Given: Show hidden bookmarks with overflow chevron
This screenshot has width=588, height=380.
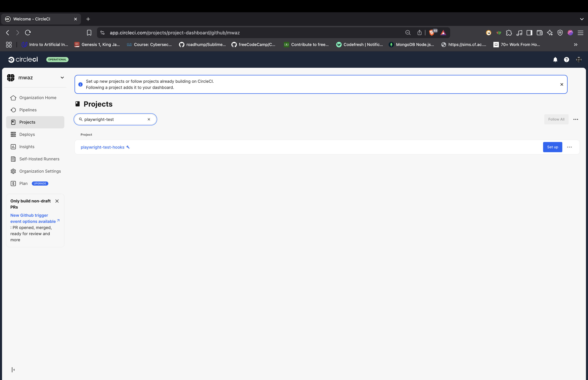Looking at the screenshot, I should coord(575,45).
